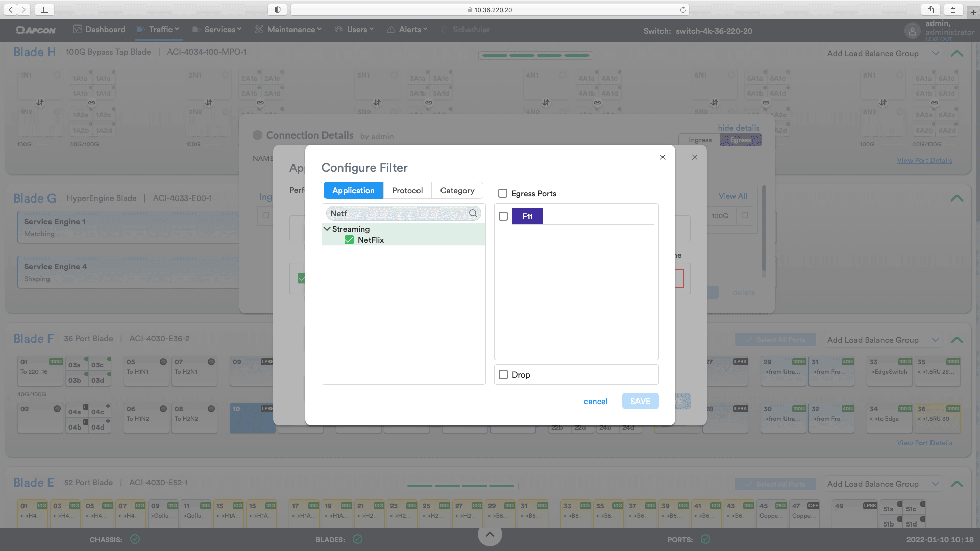Click the APCON logo
The height and width of the screenshot is (551, 980).
pyautogui.click(x=36, y=30)
